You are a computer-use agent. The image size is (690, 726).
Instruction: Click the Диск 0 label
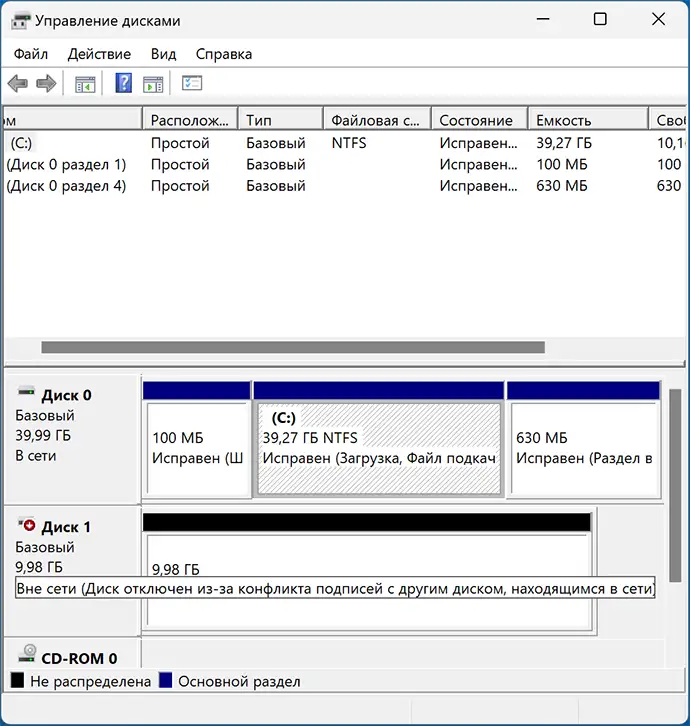[x=66, y=395]
